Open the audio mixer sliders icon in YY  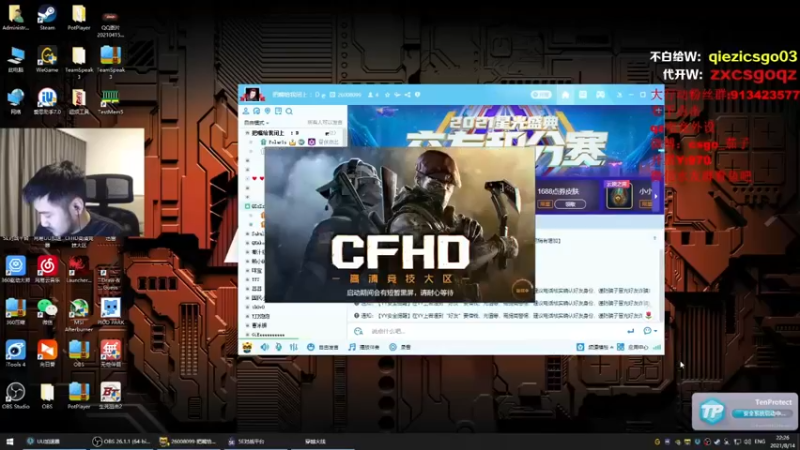(293, 347)
